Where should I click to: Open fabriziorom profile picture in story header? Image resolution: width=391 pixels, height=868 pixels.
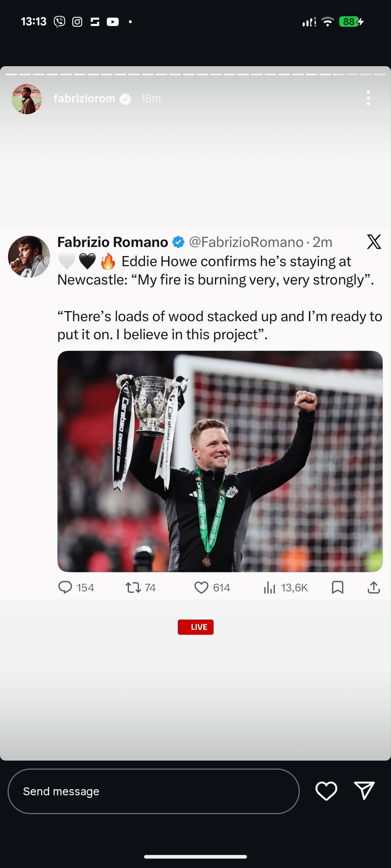(27, 99)
